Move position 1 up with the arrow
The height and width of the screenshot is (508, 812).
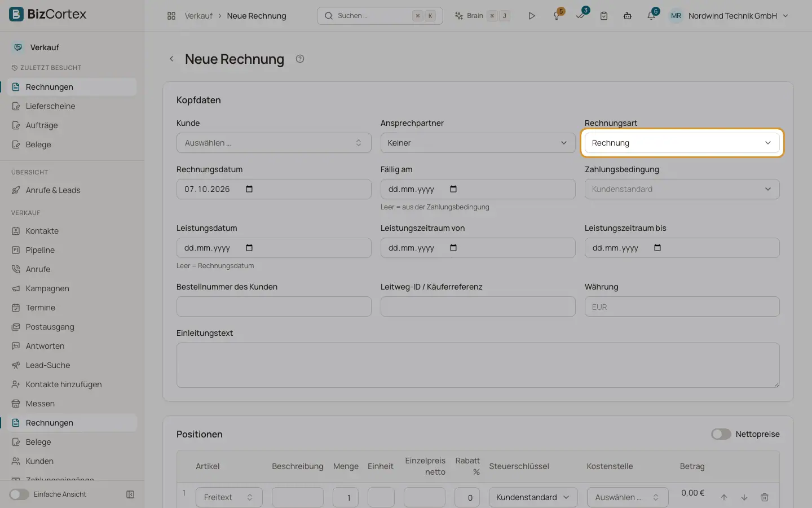(x=724, y=497)
